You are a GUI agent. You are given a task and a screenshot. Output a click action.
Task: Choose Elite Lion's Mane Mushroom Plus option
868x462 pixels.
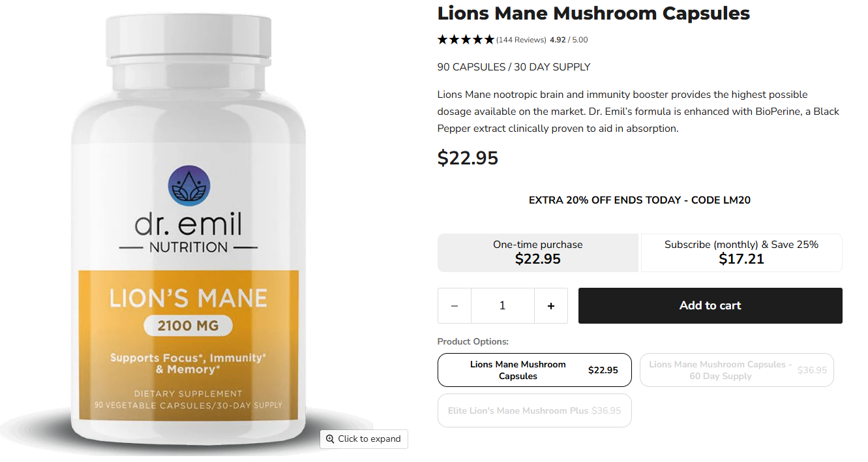(535, 410)
